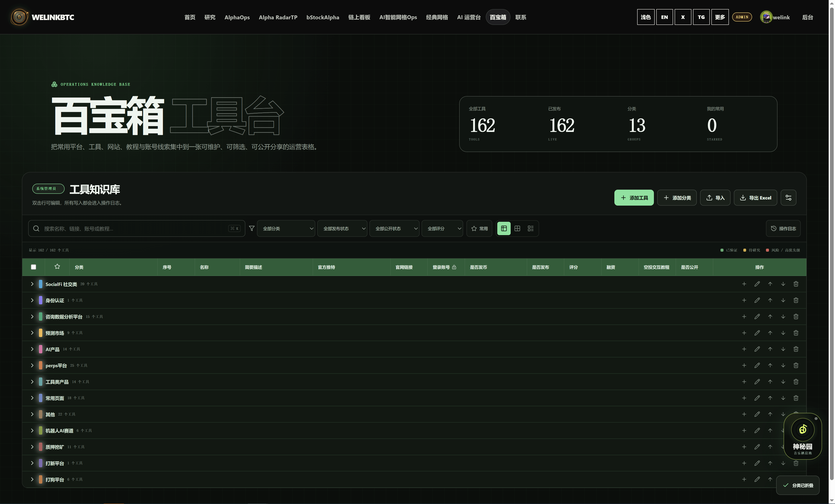The image size is (835, 504).
Task: Delete the 打新平台 category
Action: [796, 463]
